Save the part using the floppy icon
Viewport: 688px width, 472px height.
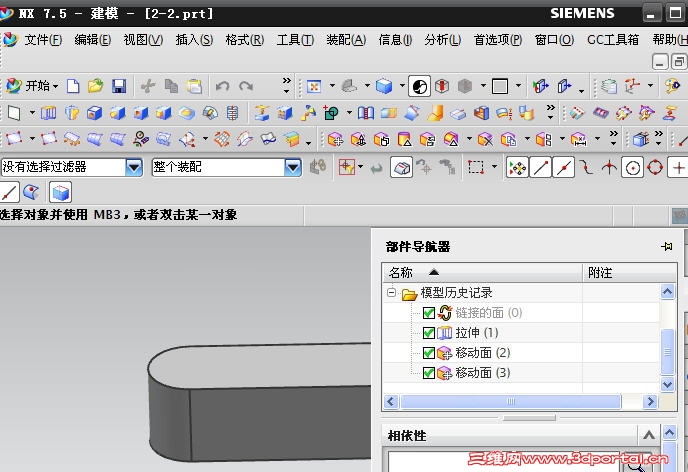point(118,86)
